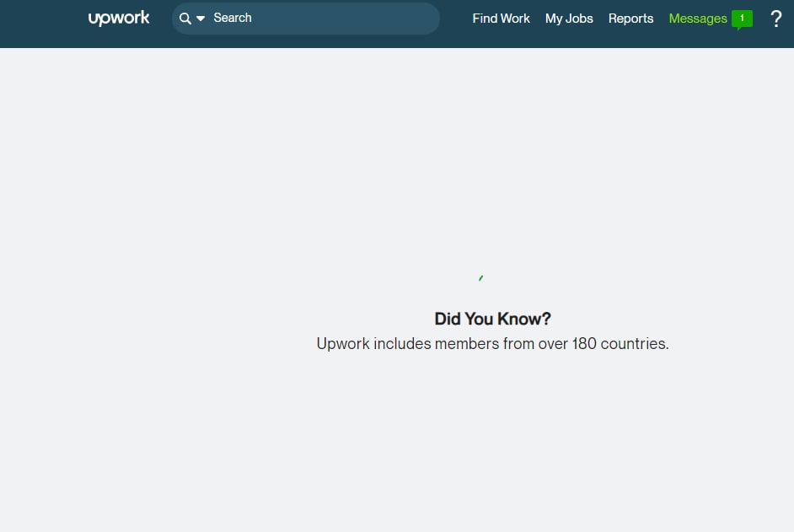794x532 pixels.
Task: Open the search type dropdown arrow
Action: click(x=201, y=19)
